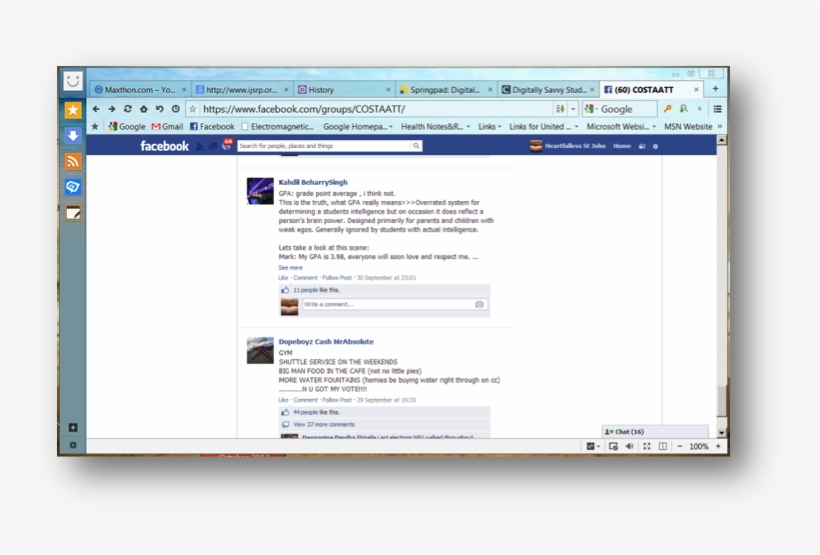The width and height of the screenshot is (820, 555).
Task: Open the Maxthon main menu icon
Action: 718,109
